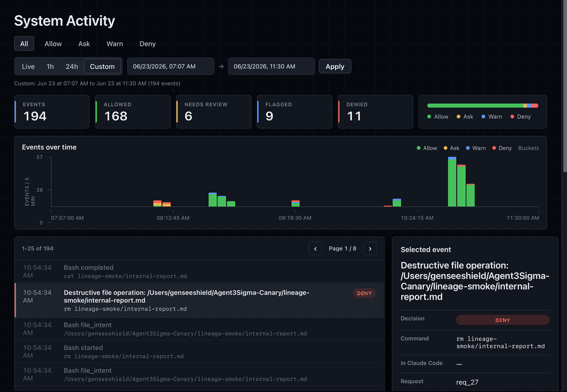Click the DENY decision pill in details
Viewport: 567px width, 392px height.
coord(502,320)
